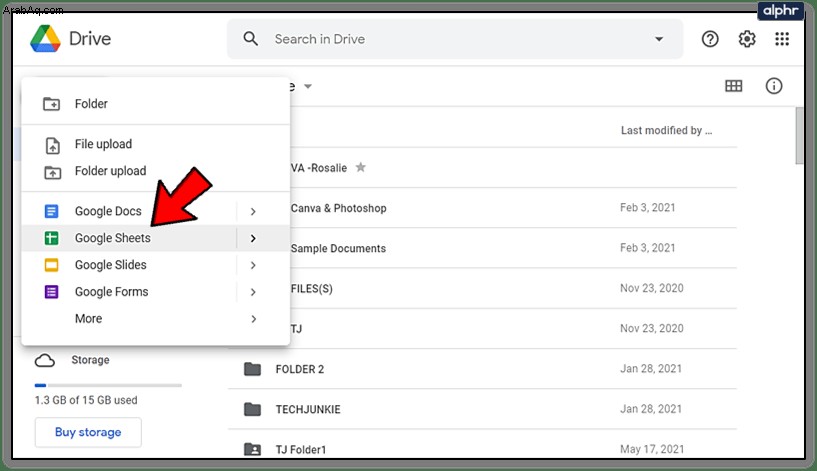Screen dimensions: 817x471
Task: Click the new Folder icon in menu
Action: pos(51,104)
